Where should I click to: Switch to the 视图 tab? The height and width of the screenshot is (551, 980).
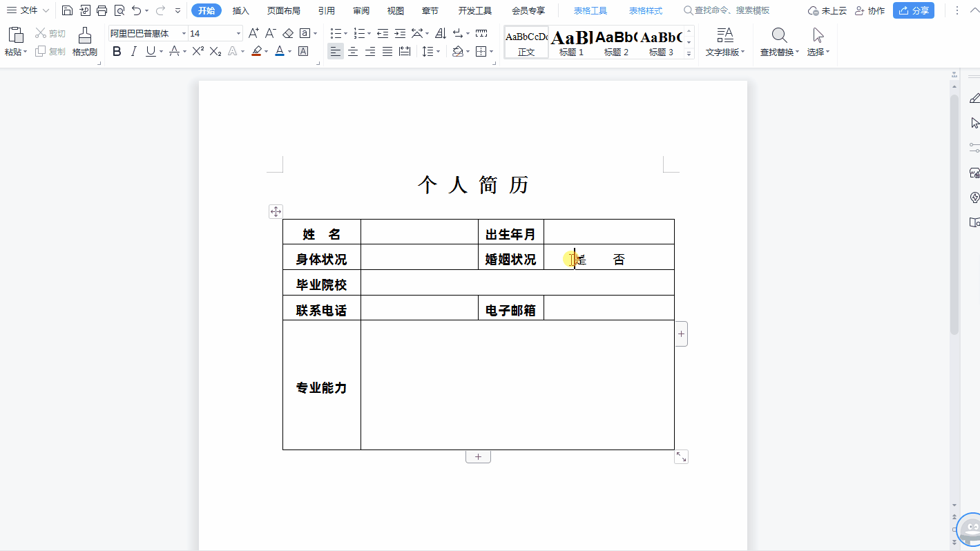coord(396,10)
